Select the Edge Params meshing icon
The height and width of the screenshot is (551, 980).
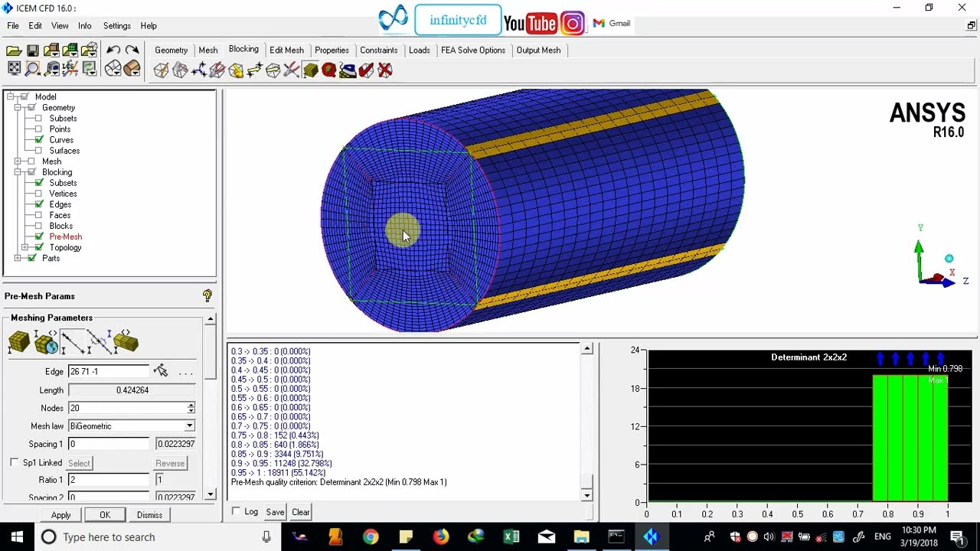point(72,341)
